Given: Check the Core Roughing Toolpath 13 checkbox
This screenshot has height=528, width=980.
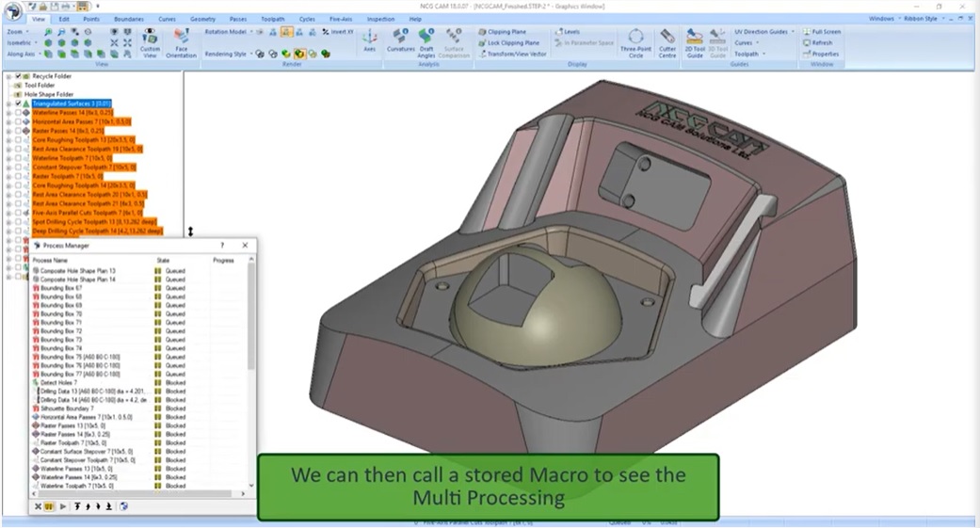Looking at the screenshot, I should (18, 140).
